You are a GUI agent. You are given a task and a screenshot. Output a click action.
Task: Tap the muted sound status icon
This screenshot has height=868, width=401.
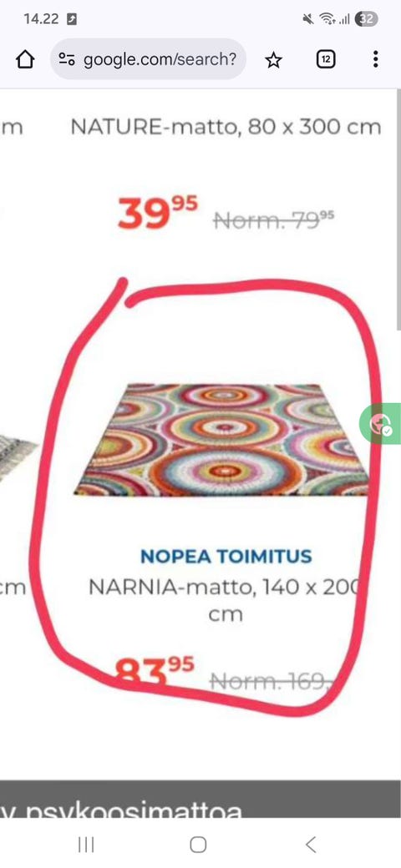click(x=308, y=19)
